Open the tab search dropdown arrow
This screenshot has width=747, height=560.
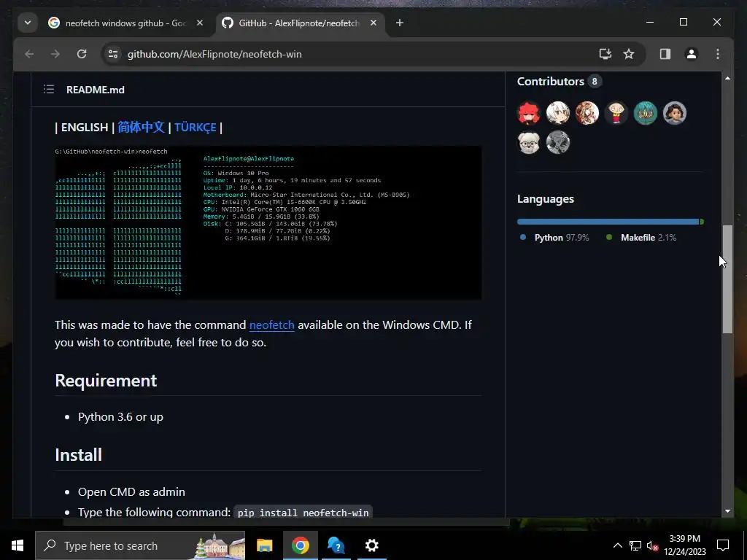[x=28, y=23]
